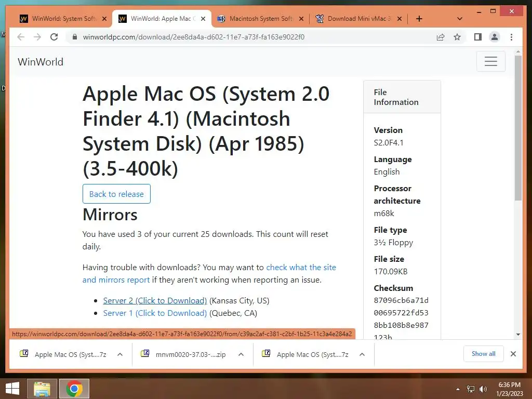Viewport: 532px width, 399px height.
Task: Open a new tab with plus button
Action: [x=419, y=19]
